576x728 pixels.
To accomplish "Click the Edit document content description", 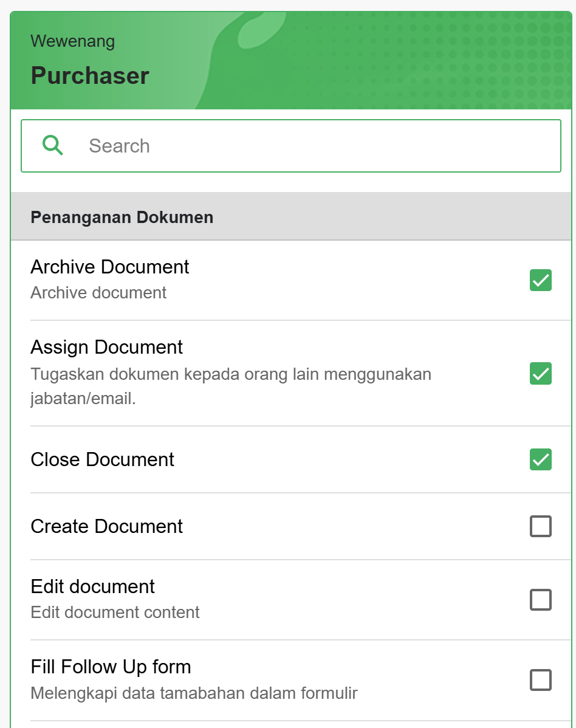I will [x=115, y=613].
